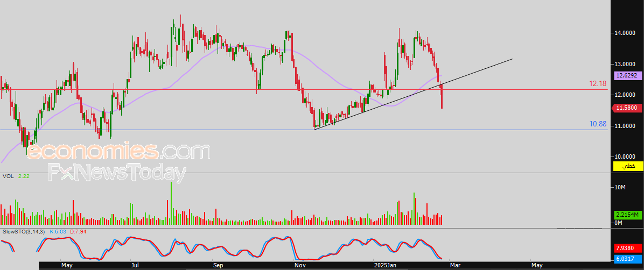This screenshot has height=270, width=644.
Task: Click the red 12.18 level label
Action: tap(598, 84)
